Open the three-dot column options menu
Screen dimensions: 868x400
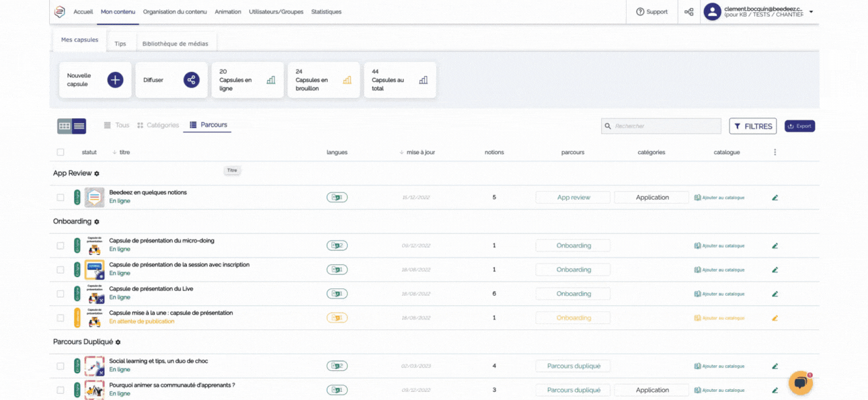(x=775, y=153)
